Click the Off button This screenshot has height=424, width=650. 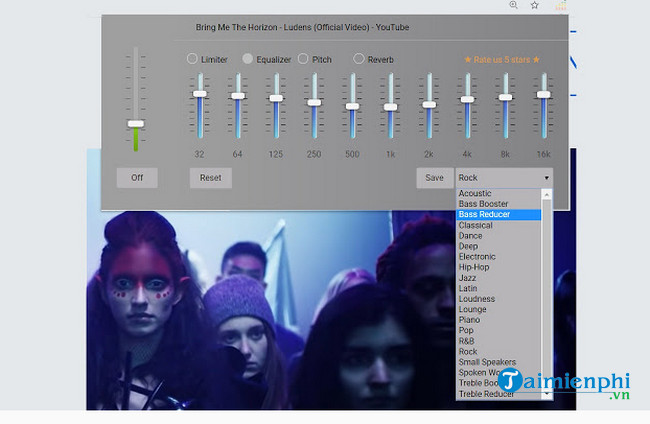tap(137, 178)
